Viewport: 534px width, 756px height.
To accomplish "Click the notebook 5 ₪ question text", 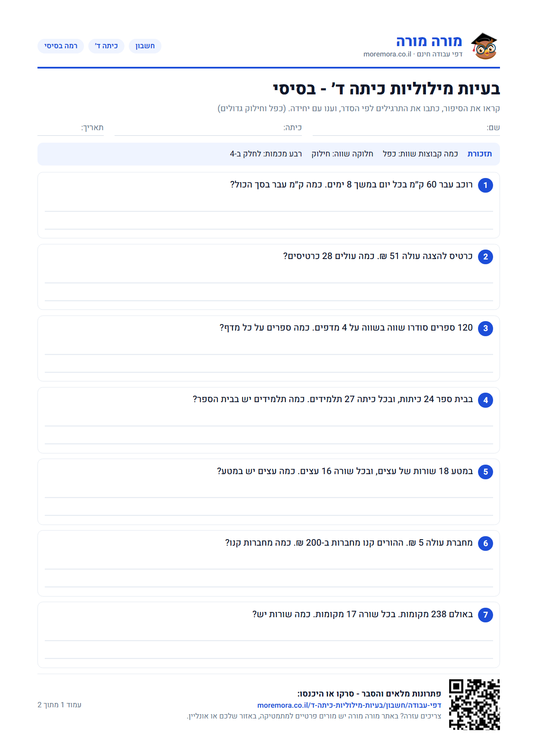I will pos(349,542).
